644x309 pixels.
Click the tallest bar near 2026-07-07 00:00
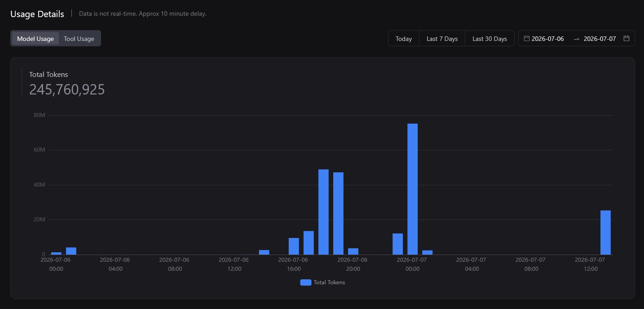coord(412,189)
